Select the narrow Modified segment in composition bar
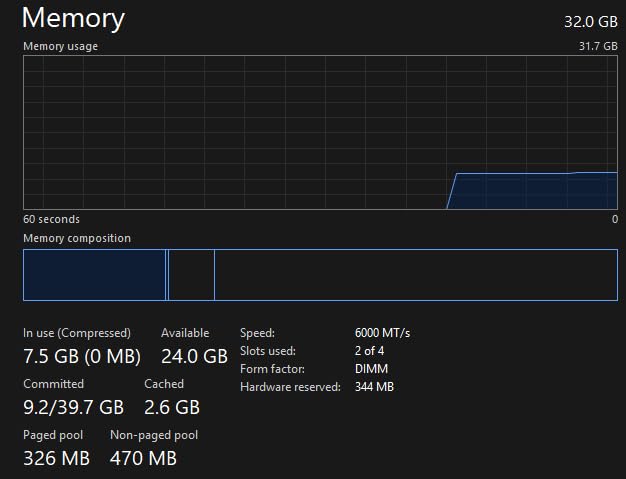Image resolution: width=626 pixels, height=479 pixels. click(167, 275)
